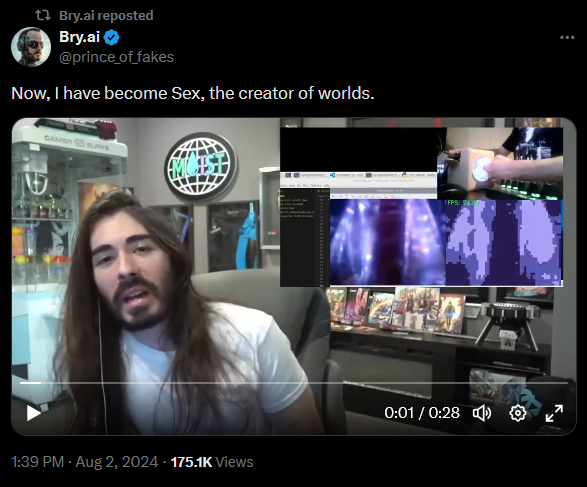Open the three-dot more options menu

567,37
